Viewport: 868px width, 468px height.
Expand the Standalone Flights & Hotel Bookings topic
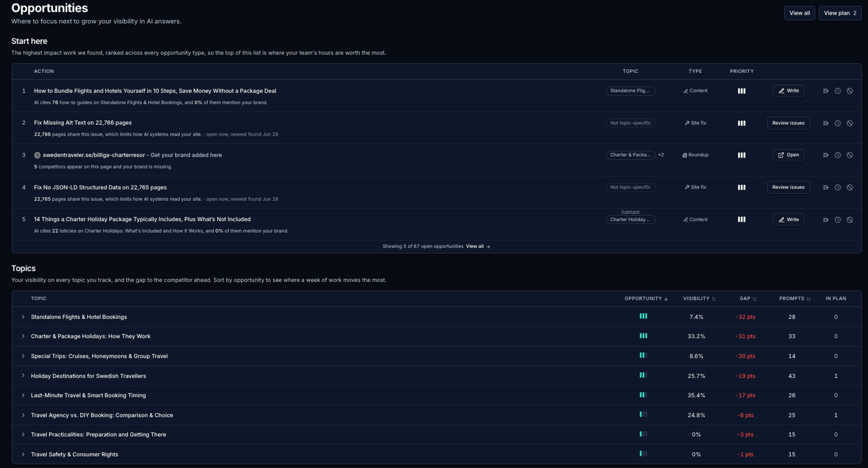click(23, 317)
